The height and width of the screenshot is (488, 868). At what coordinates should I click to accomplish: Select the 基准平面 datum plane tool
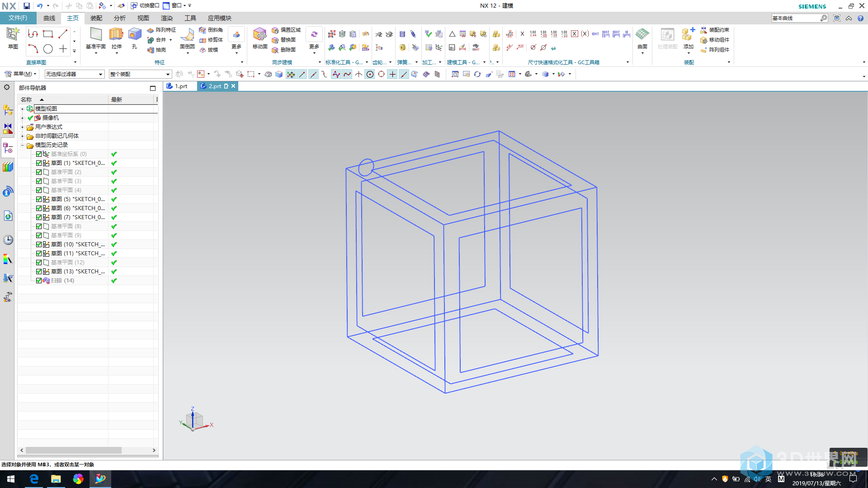tap(96, 34)
